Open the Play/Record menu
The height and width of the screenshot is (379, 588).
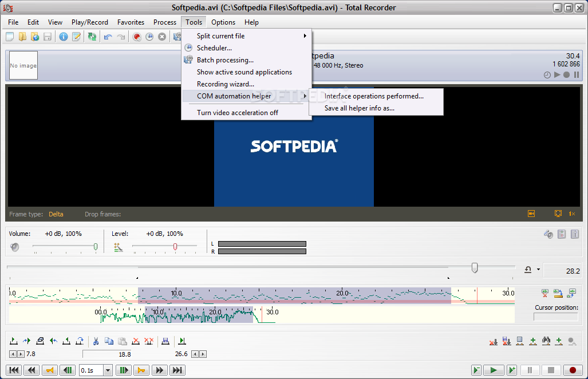coord(90,22)
